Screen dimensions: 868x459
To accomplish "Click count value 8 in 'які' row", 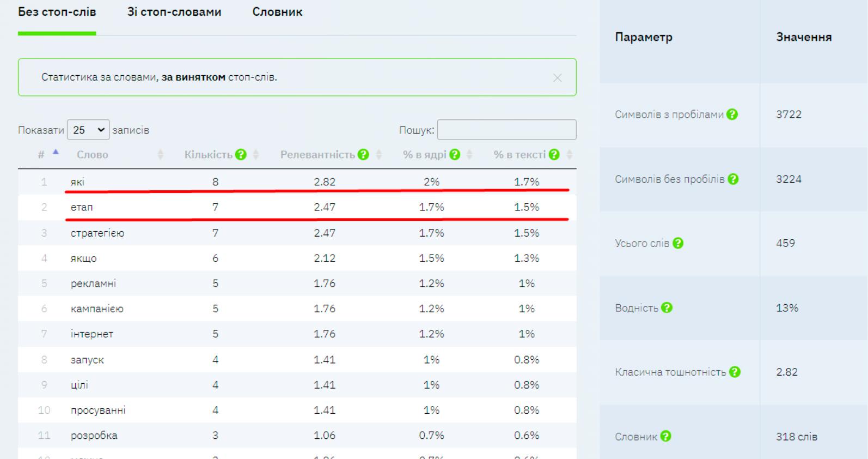I will 216,182.
